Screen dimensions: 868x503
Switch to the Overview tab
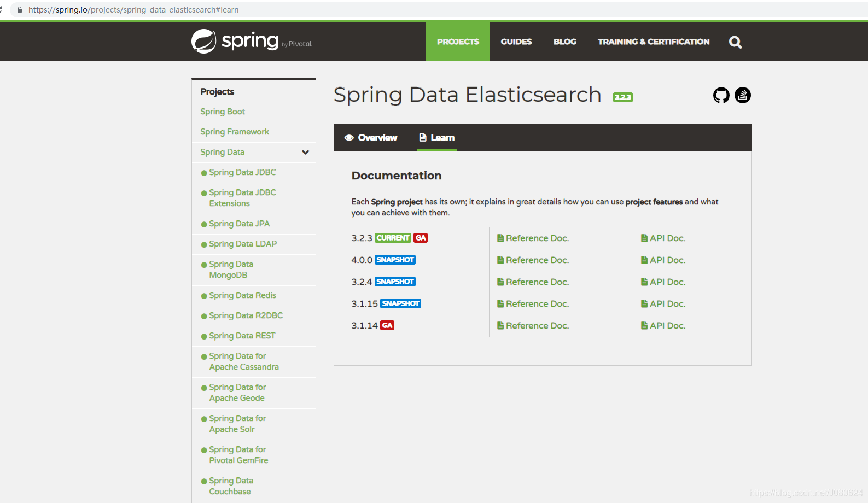point(371,138)
